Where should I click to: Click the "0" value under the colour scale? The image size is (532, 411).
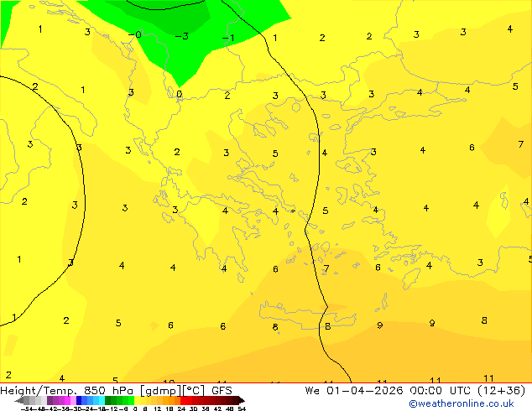[135, 408]
